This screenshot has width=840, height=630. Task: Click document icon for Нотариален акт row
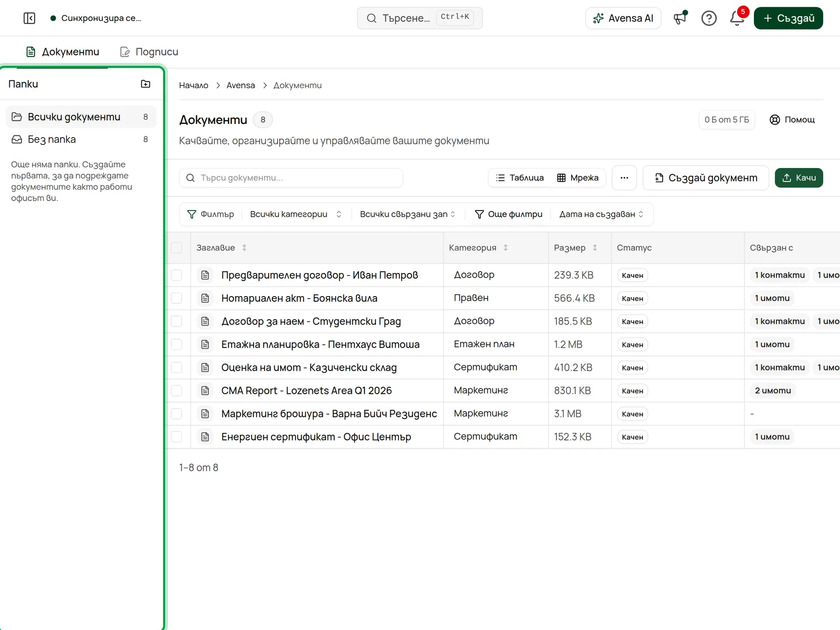pyautogui.click(x=205, y=298)
